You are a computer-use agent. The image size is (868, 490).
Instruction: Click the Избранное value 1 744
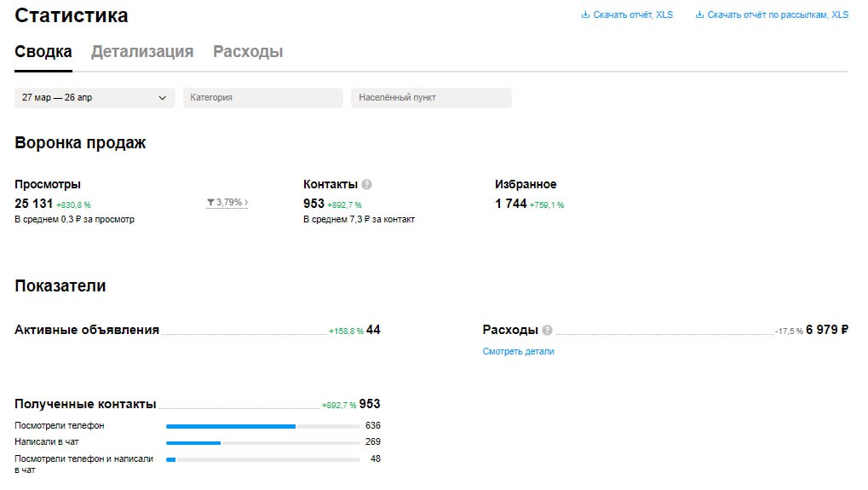coord(511,204)
